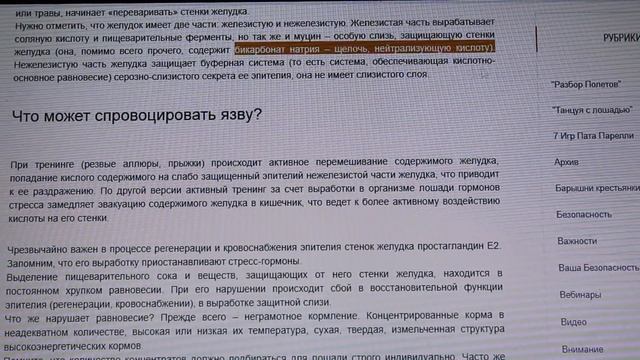
Task: Click the paragraph starting "При тренинге (резвые аллюры"
Action: coord(254,190)
